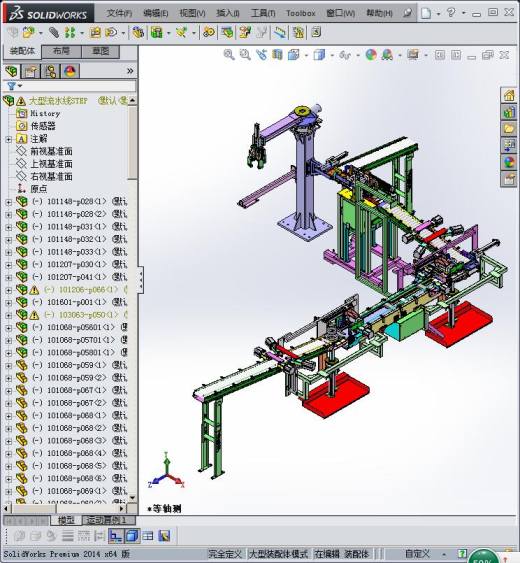This screenshot has height=563, width=520.
Task: Switch to the 草图 tab
Action: 101,51
